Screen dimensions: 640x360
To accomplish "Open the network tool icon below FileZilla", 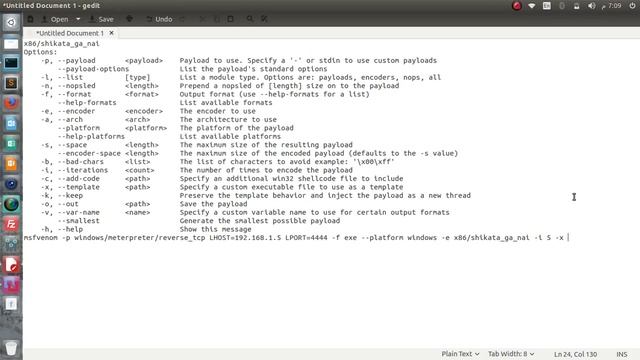I will click(x=11, y=244).
